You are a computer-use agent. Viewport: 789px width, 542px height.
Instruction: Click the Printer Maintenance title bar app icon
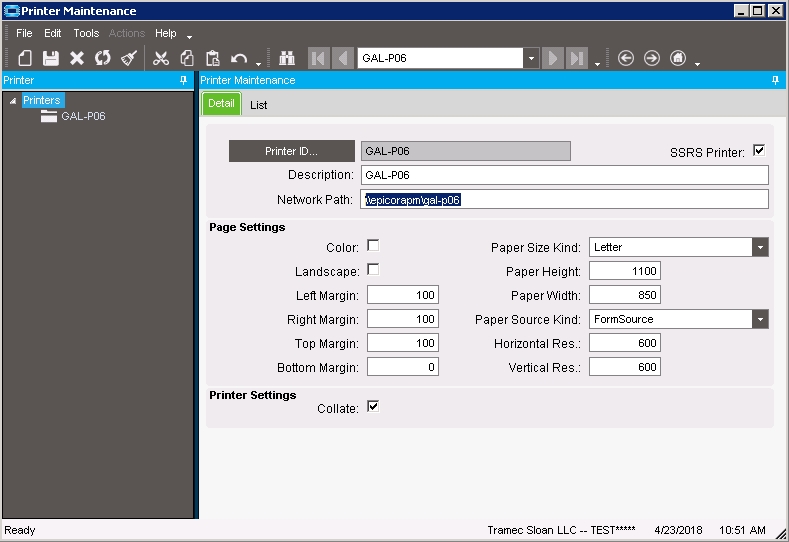pyautogui.click(x=11, y=11)
